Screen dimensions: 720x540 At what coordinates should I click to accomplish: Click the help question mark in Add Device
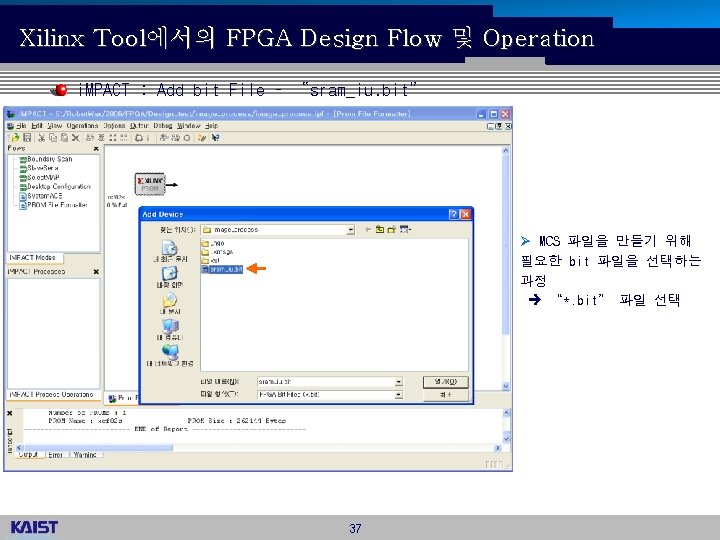[453, 214]
